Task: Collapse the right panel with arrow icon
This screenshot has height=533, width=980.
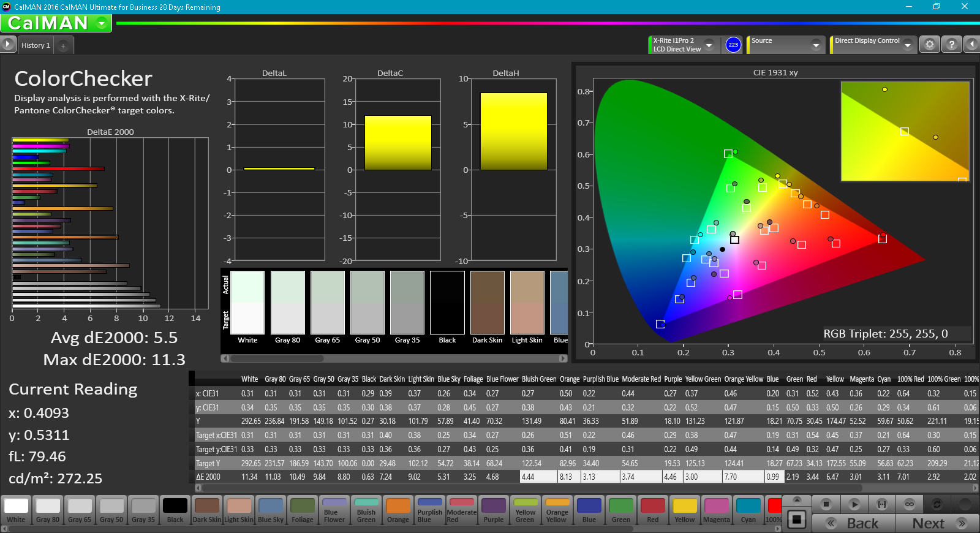Action: 972,45
